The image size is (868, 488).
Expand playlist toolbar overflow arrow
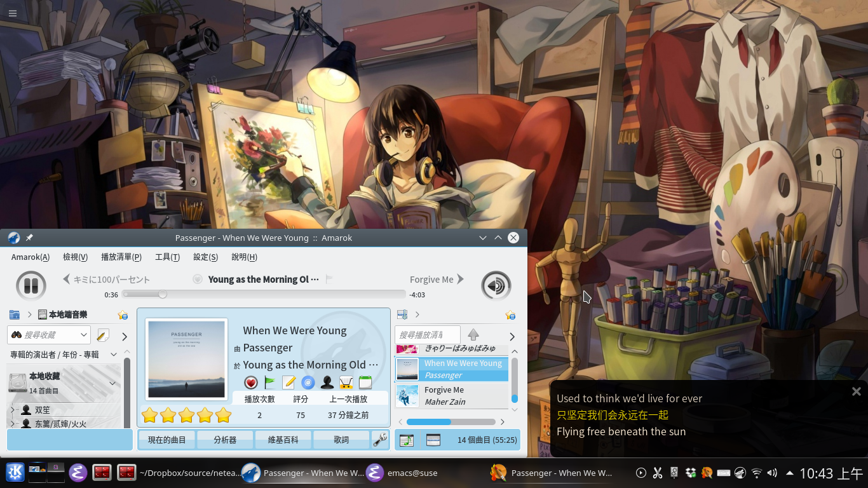point(512,336)
